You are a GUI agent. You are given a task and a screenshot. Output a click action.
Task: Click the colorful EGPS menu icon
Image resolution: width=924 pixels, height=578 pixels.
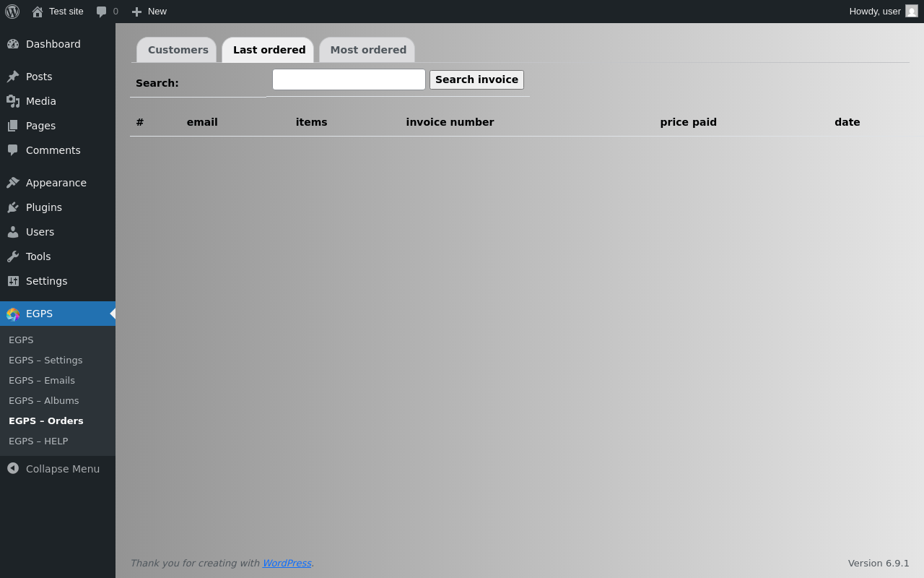click(13, 314)
